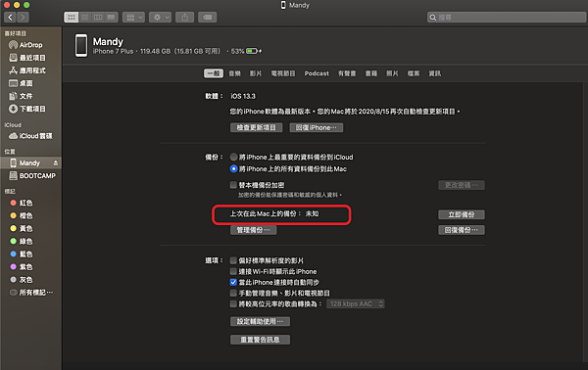Open iCloud 雲碟 in the sidebar

(30, 136)
